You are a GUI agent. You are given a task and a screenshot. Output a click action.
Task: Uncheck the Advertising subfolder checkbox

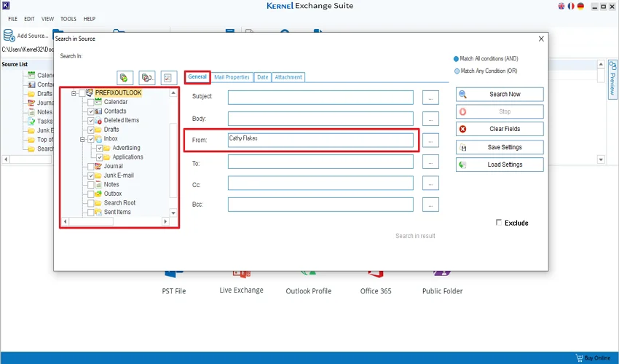100,148
